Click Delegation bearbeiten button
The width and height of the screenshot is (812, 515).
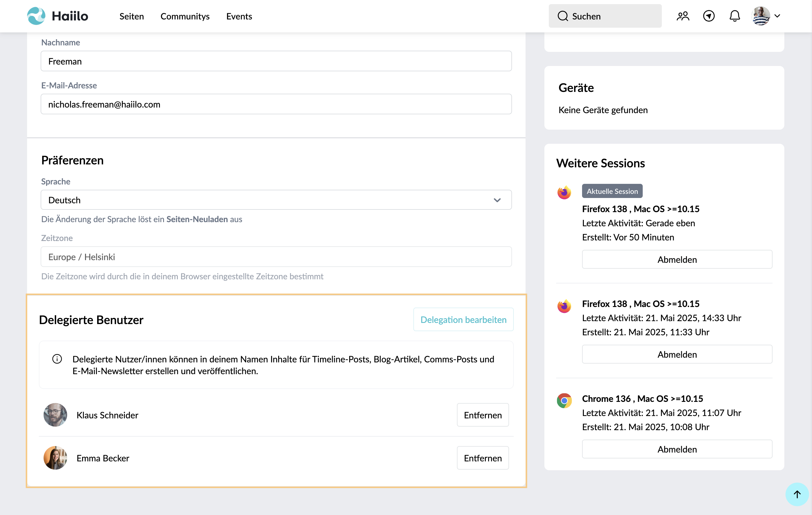point(463,319)
